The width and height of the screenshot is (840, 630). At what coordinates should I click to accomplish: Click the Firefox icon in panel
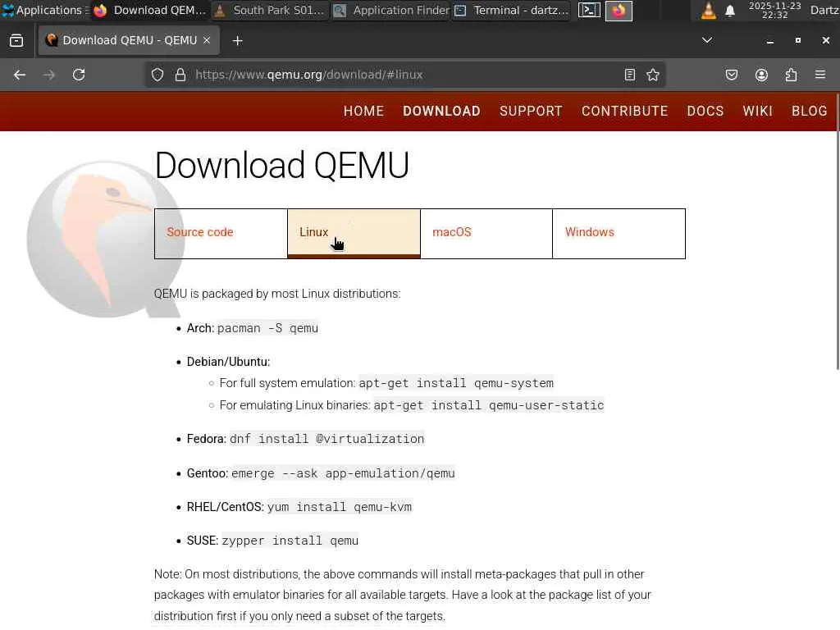(x=619, y=10)
